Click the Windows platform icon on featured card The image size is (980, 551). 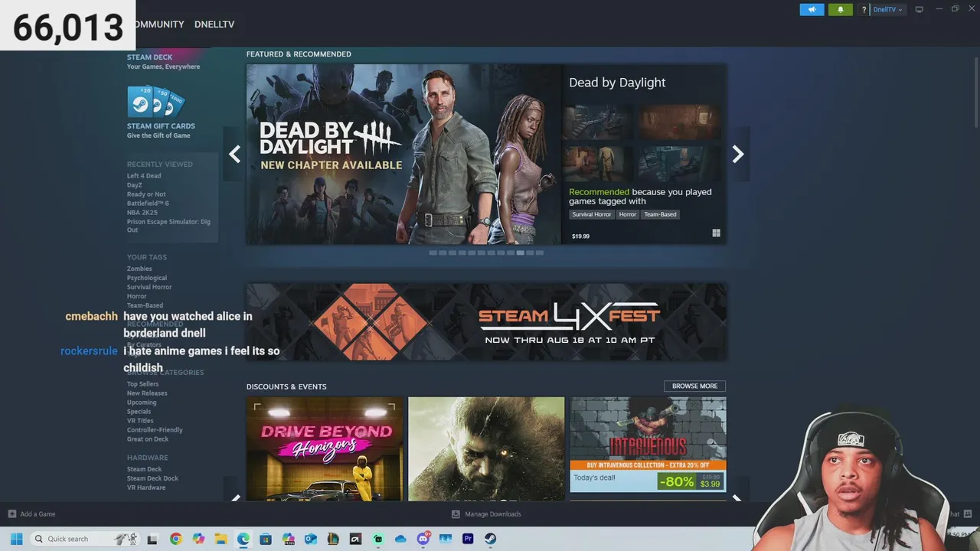pyautogui.click(x=716, y=233)
